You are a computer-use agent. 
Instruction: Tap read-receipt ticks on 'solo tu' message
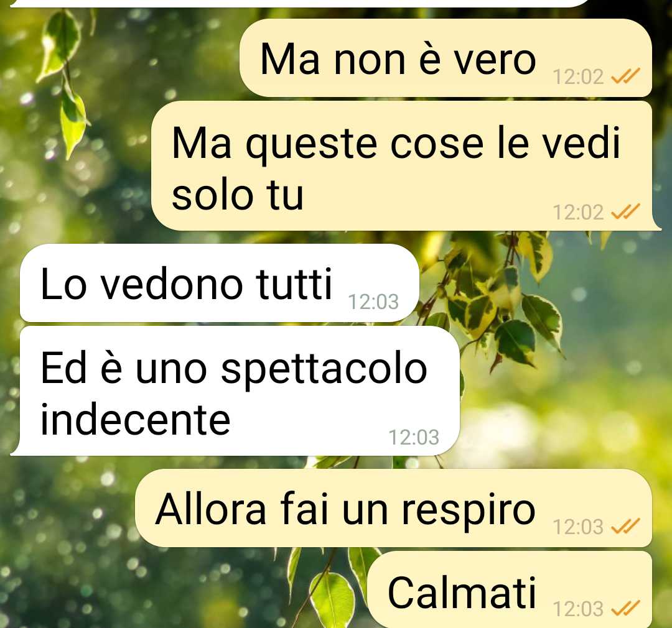pyautogui.click(x=625, y=211)
